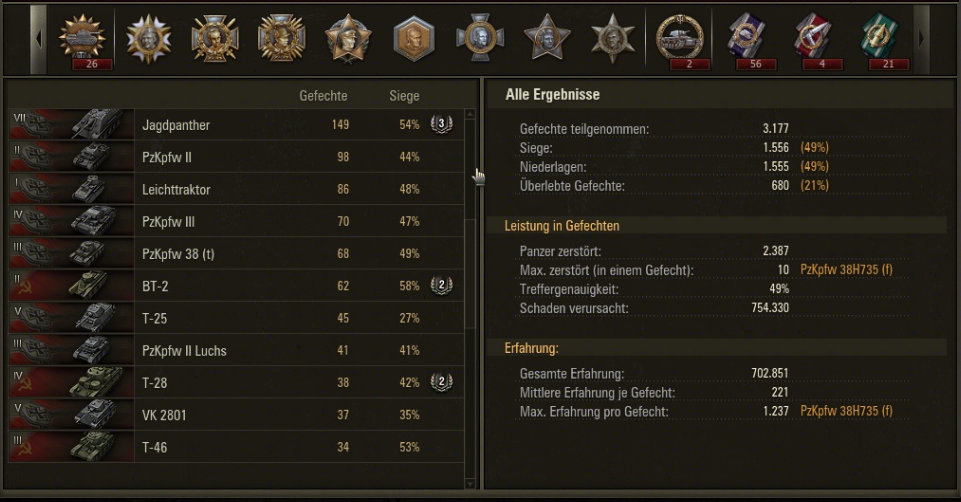961x502 pixels.
Task: Open PzKpfw 38H735 (f) link beside Max. Erfahrung
Action: coord(846,412)
